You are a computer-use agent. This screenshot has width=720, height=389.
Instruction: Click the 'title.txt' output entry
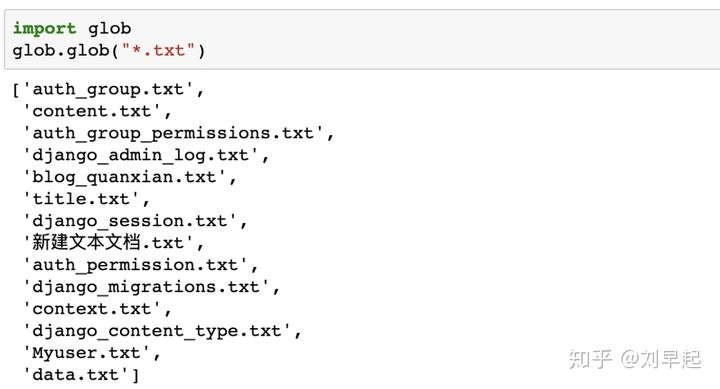point(81,199)
